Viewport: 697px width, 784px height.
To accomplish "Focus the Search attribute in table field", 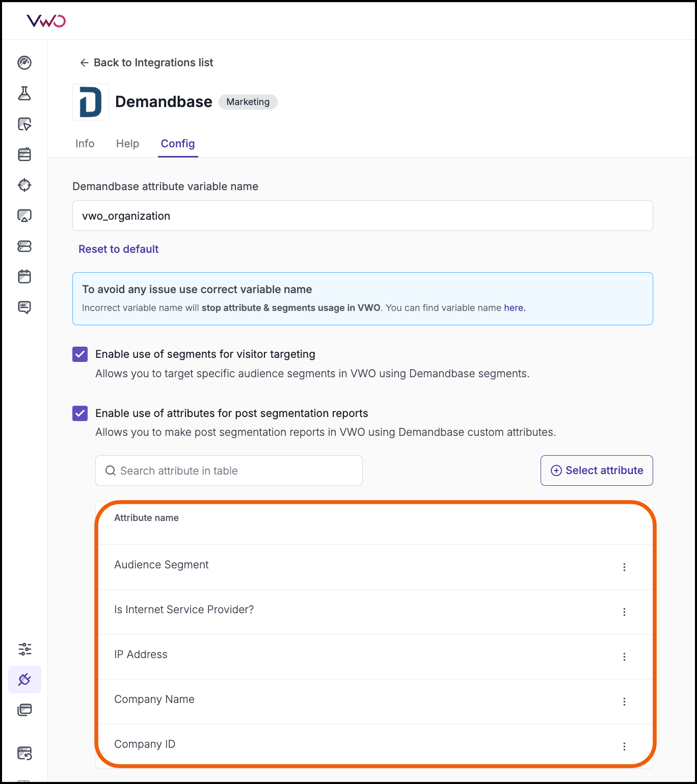I will coord(229,471).
